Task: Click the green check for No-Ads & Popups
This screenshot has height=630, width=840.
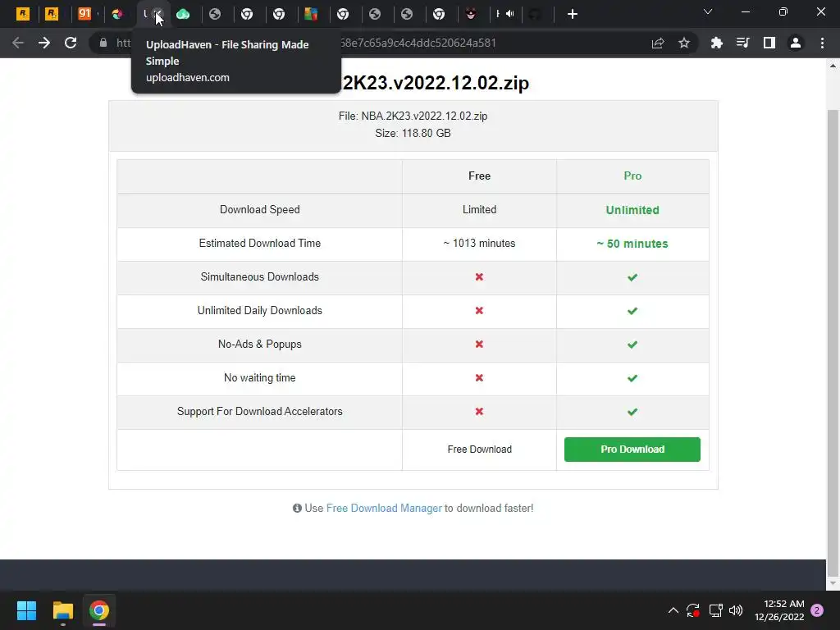Action: [x=632, y=345]
